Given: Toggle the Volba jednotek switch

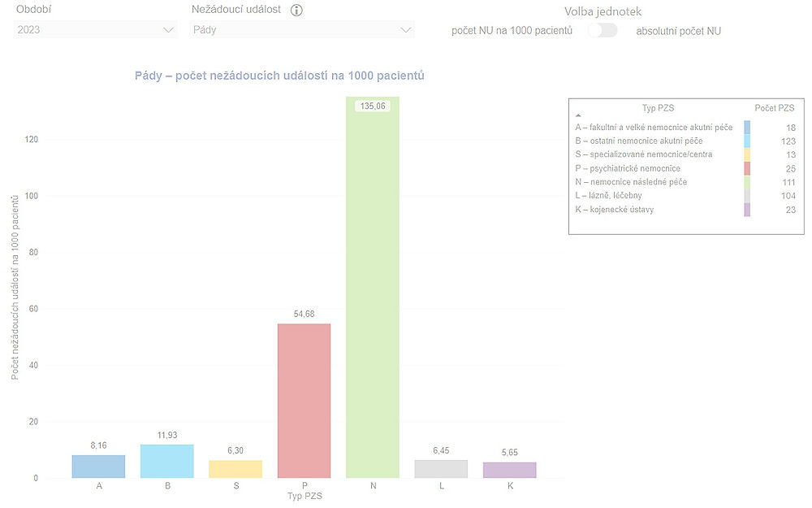Looking at the screenshot, I should point(603,28).
